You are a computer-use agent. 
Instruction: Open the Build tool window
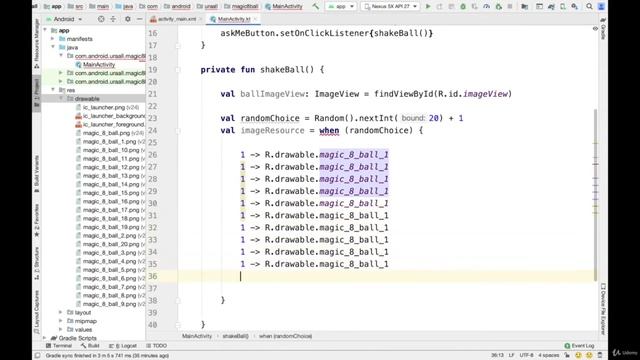point(90,346)
